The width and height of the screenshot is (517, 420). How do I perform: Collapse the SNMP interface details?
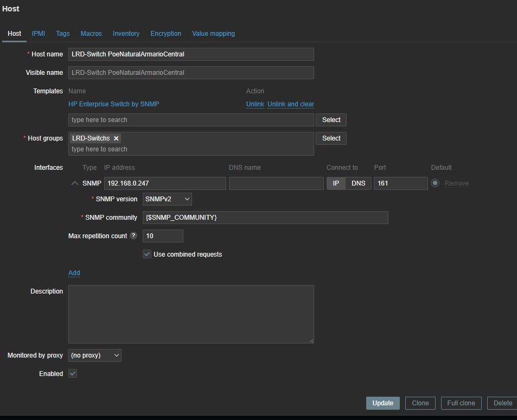(75, 183)
